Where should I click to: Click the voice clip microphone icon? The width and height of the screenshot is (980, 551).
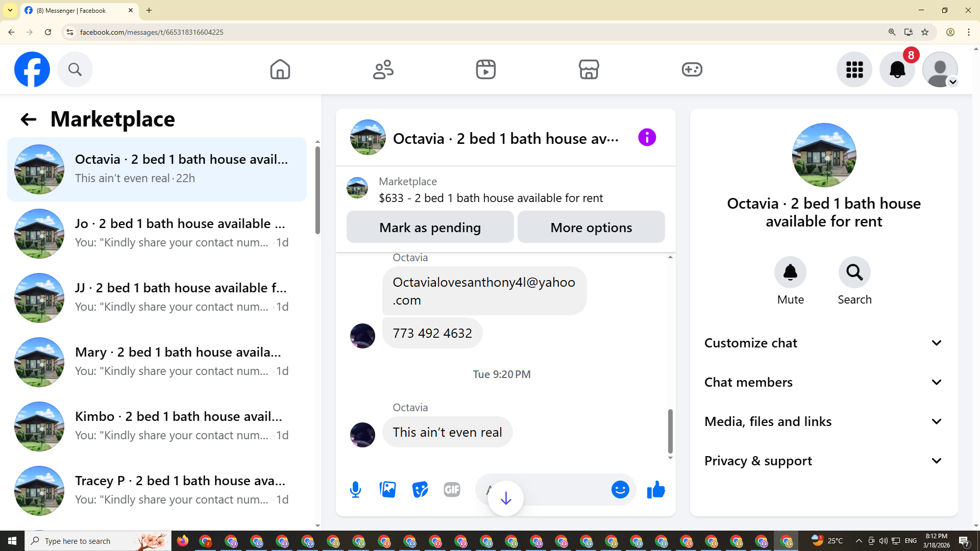[x=355, y=490]
